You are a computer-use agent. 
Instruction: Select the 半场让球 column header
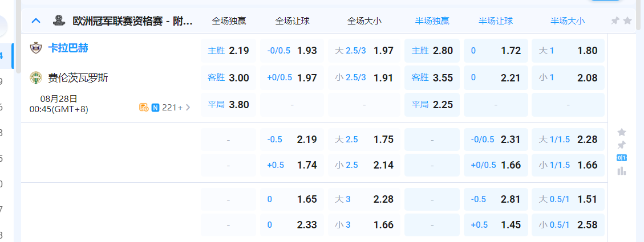pyautogui.click(x=496, y=21)
